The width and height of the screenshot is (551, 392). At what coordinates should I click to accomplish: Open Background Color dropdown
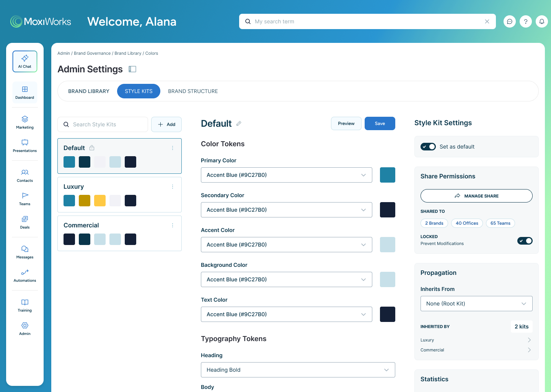point(287,279)
